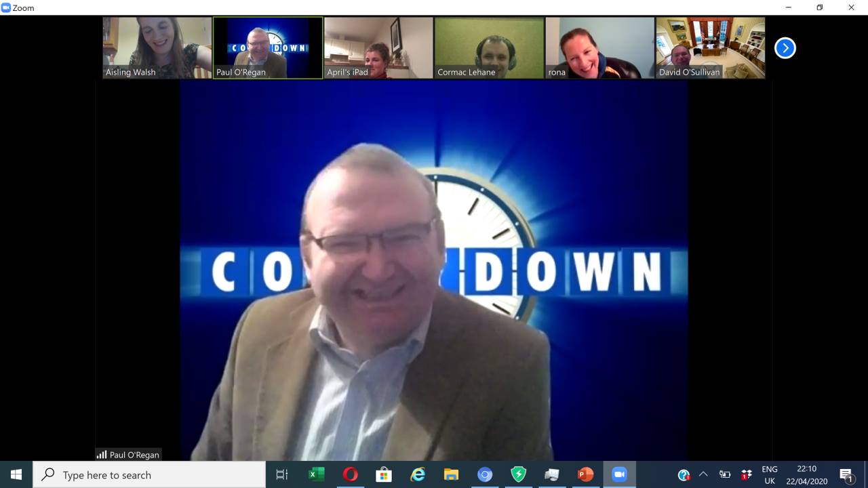Image resolution: width=868 pixels, height=488 pixels.
Task: Select Paul O'Regan's thumbnail in gallery strip
Action: 268,47
